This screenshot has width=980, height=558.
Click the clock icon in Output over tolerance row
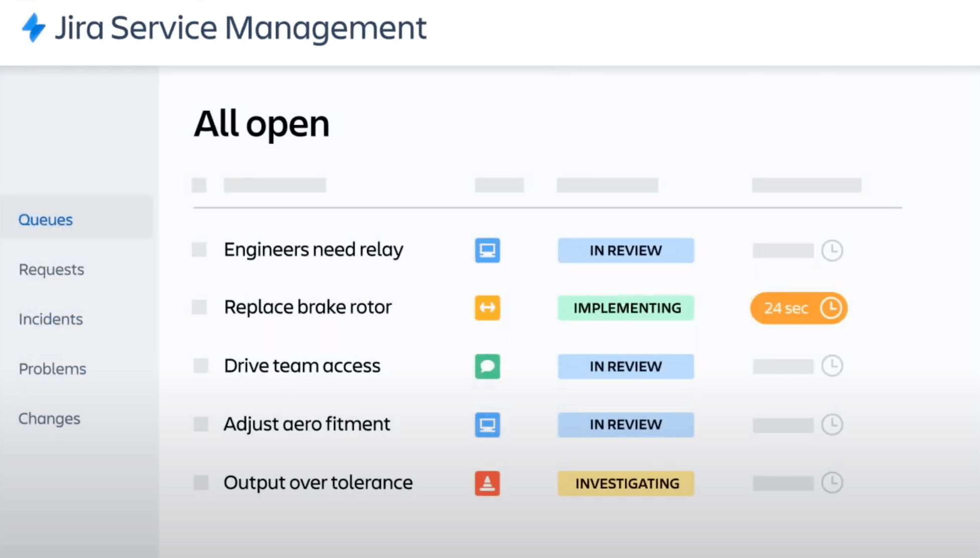tap(831, 483)
